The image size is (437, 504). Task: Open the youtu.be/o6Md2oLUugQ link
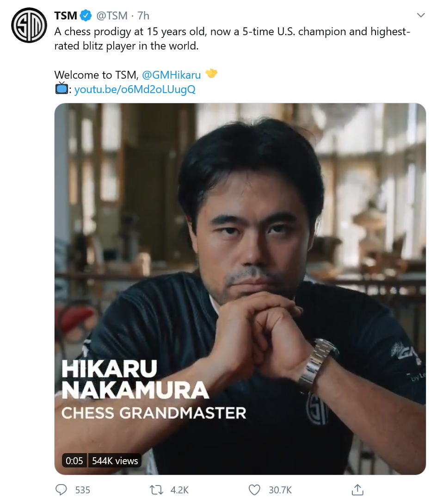point(135,89)
